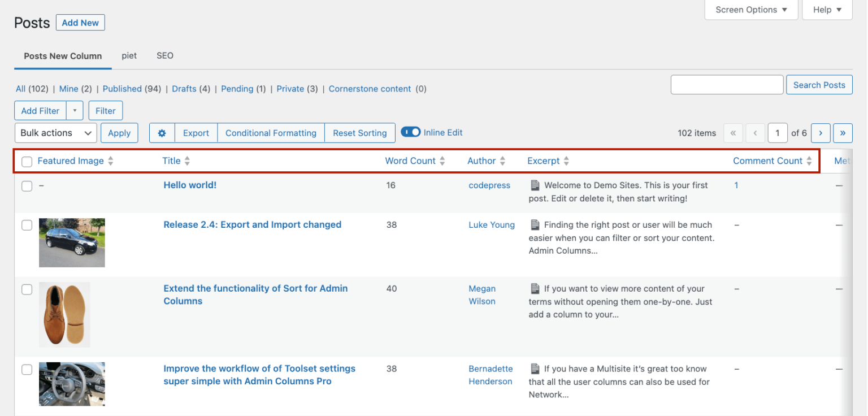This screenshot has width=868, height=416.
Task: Switch to the SEO tab
Action: [x=164, y=55]
